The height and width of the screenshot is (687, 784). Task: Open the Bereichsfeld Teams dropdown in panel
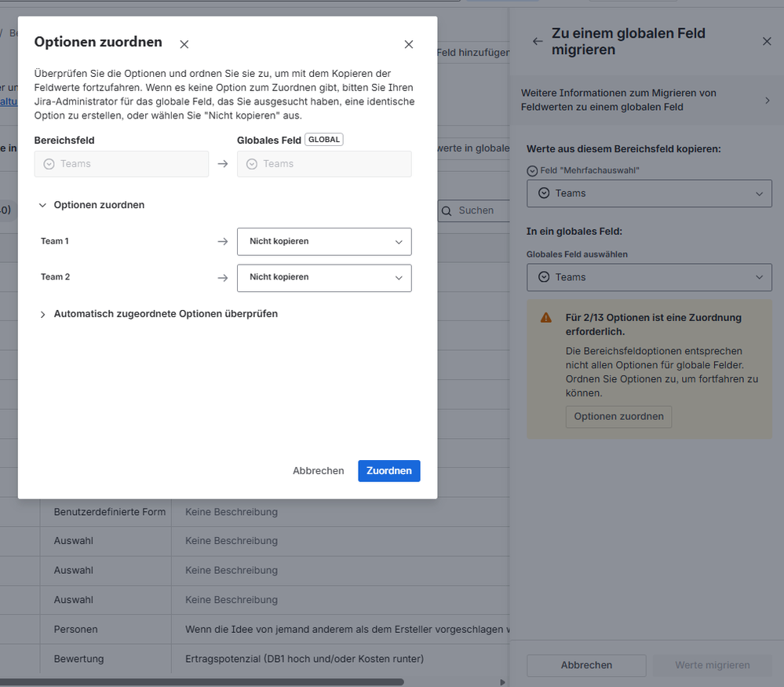click(x=649, y=194)
